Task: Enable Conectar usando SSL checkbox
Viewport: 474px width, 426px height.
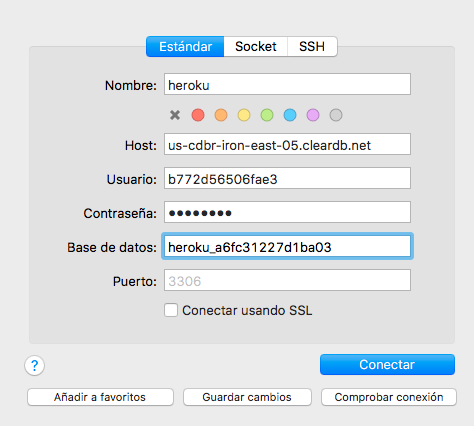Action: tap(171, 310)
